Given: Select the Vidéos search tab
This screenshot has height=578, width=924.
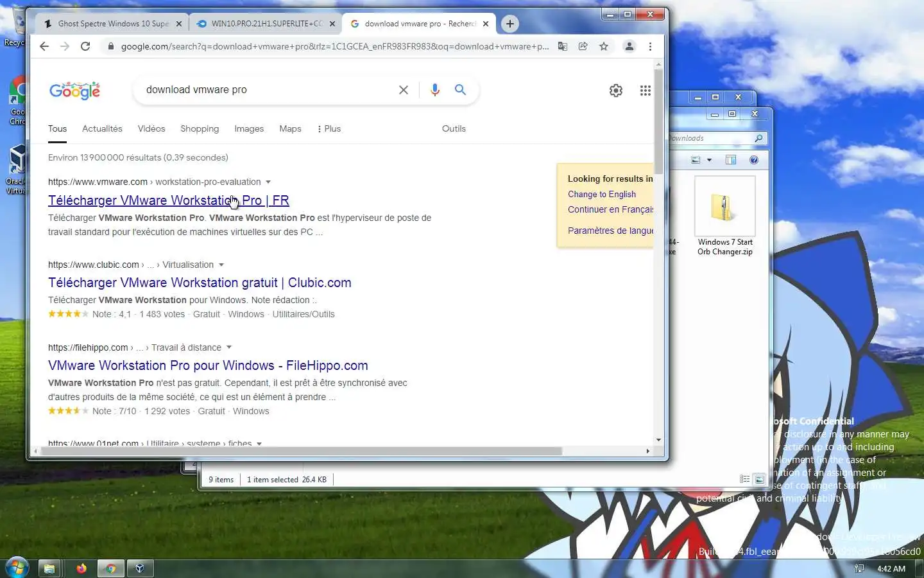Looking at the screenshot, I should [151, 128].
